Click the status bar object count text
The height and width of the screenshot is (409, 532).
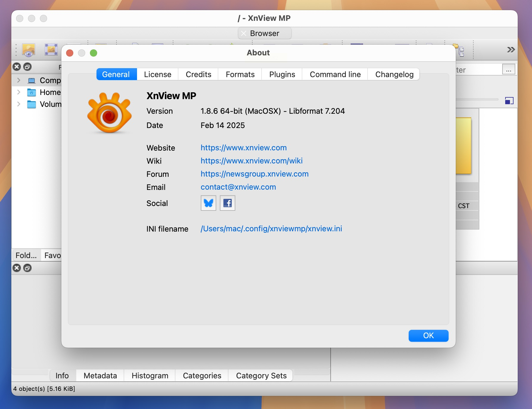44,389
